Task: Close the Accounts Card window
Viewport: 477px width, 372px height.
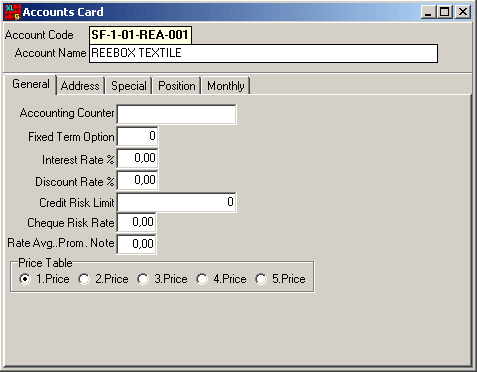Action: 463,12
